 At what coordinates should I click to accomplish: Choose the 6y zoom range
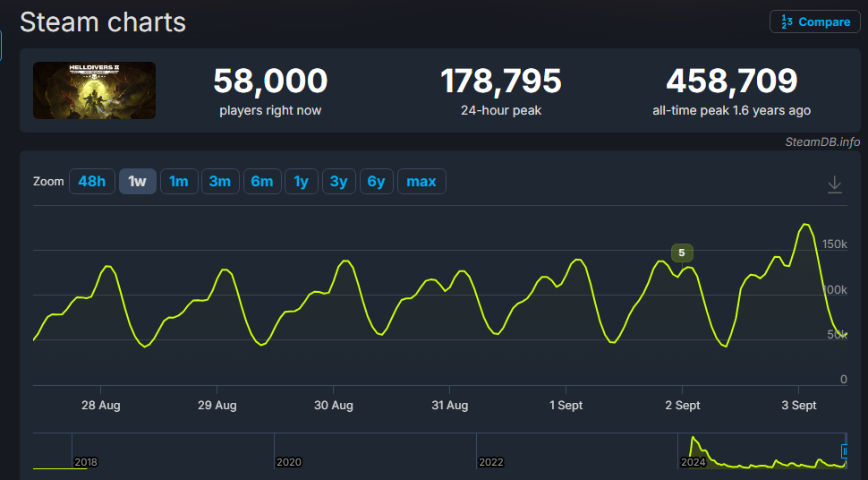(x=377, y=181)
